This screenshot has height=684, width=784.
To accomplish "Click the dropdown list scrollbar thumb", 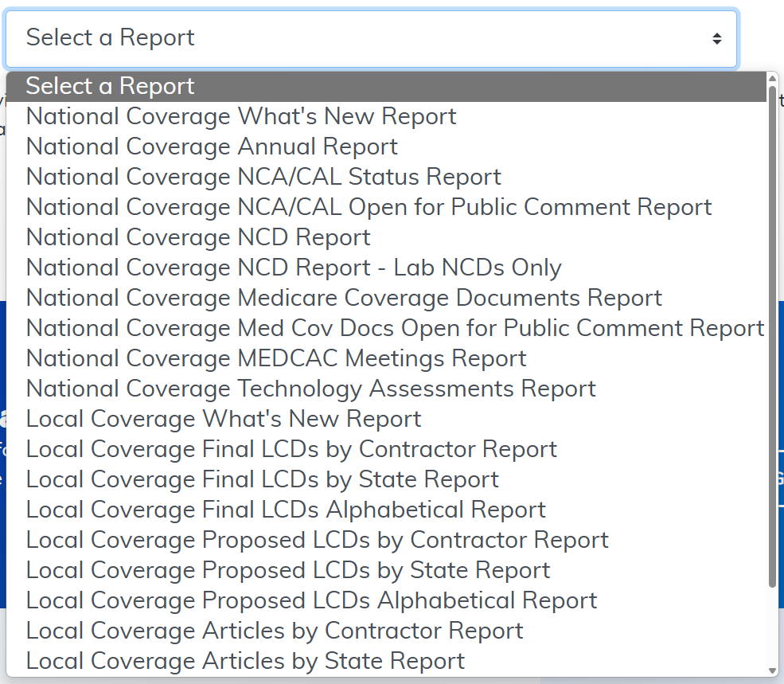I will pyautogui.click(x=772, y=334).
